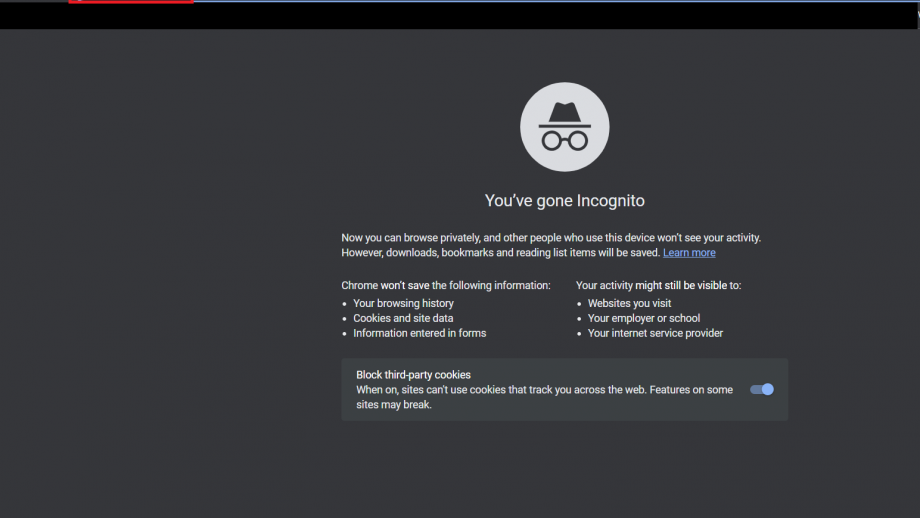920x518 pixels.
Task: Click the Incognito hat and glasses icon
Action: (564, 127)
